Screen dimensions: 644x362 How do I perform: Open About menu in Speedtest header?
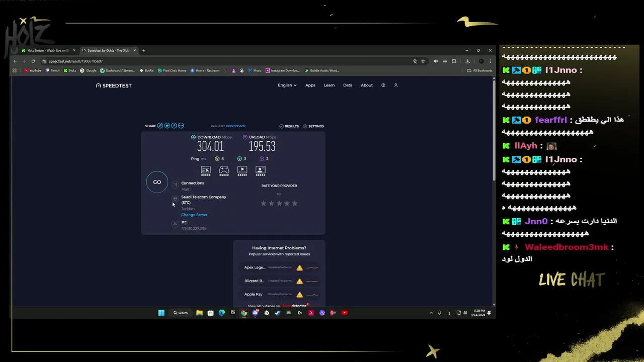click(367, 85)
